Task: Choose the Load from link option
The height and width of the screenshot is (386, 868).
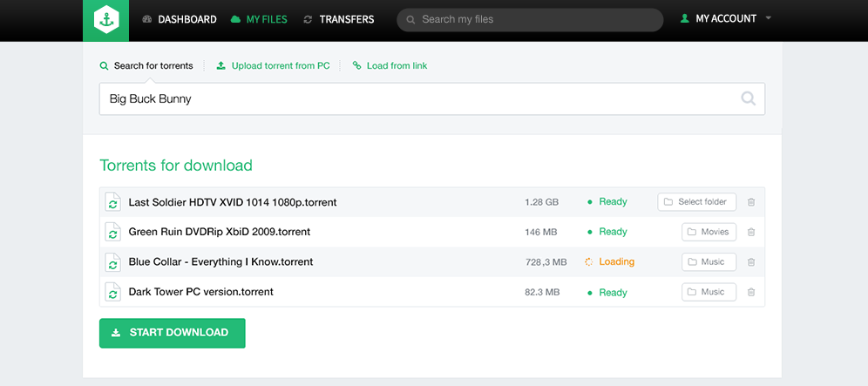Action: (390, 66)
